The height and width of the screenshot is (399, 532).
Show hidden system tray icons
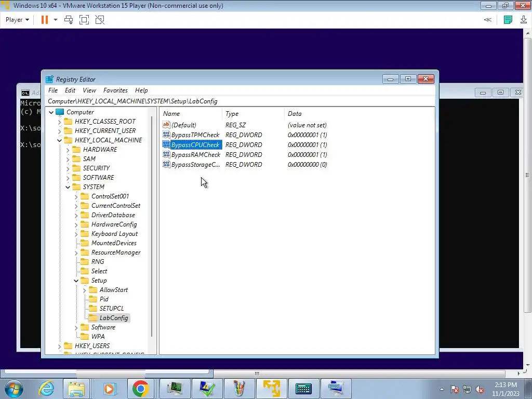[x=442, y=390]
